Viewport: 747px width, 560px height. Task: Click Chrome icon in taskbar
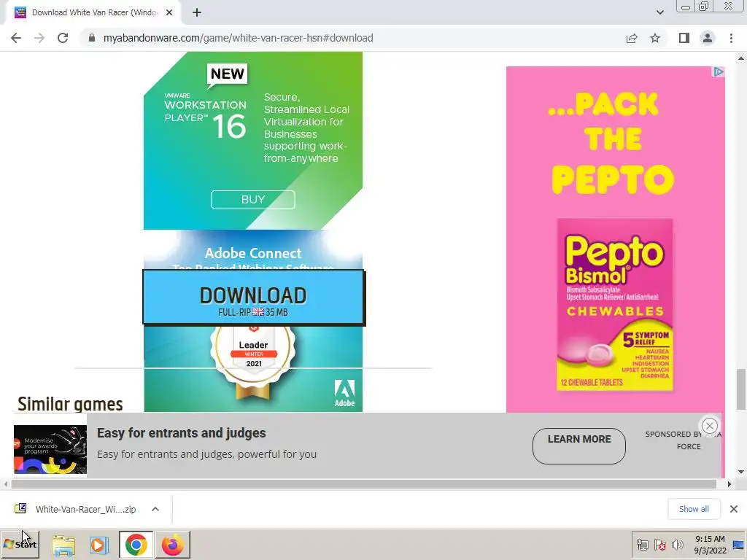(x=136, y=545)
